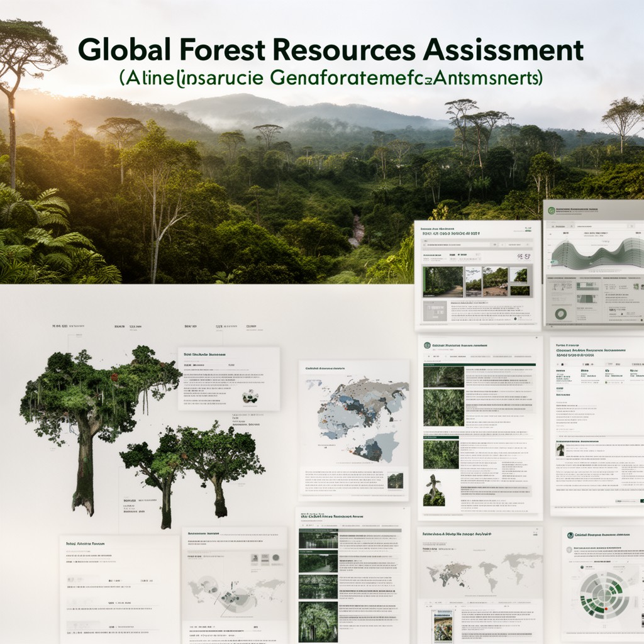Open the magazine cover thumbnail under world map

coord(443,626)
